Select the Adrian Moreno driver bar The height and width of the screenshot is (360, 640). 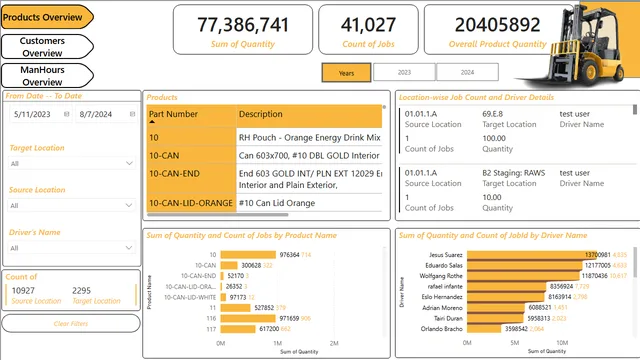coord(496,307)
